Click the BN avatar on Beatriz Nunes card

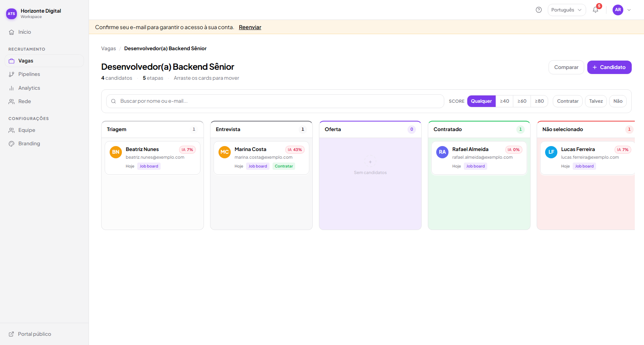[116, 152]
